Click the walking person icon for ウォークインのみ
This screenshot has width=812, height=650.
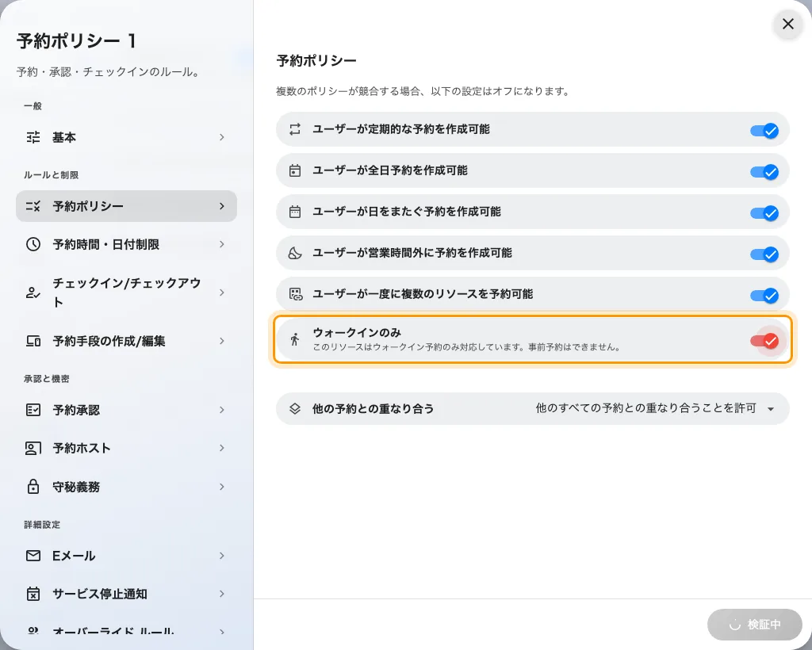pyautogui.click(x=295, y=339)
